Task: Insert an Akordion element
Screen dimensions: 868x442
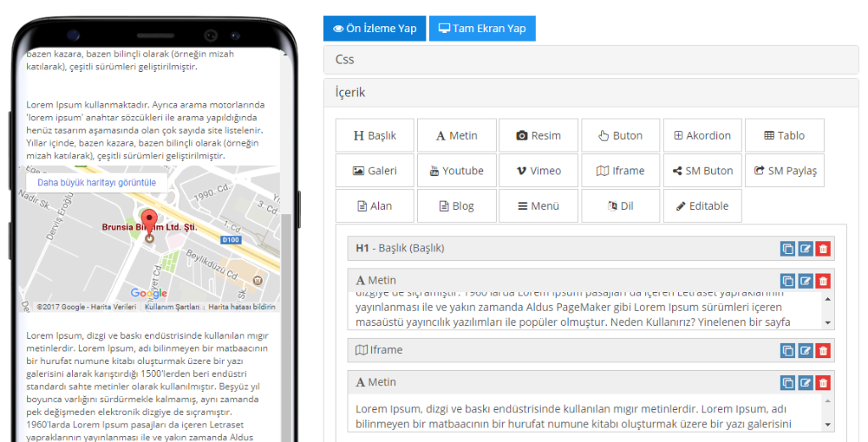Action: click(x=702, y=135)
